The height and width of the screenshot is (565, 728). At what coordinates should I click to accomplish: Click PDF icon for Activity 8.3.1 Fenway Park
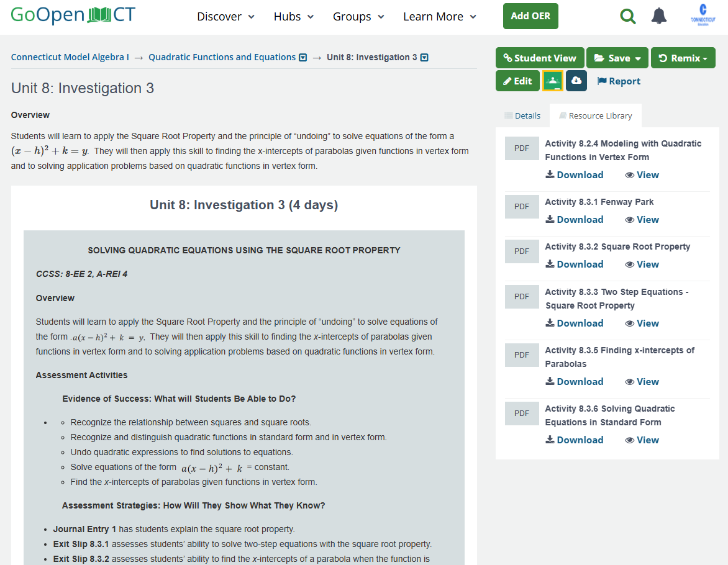(522, 207)
